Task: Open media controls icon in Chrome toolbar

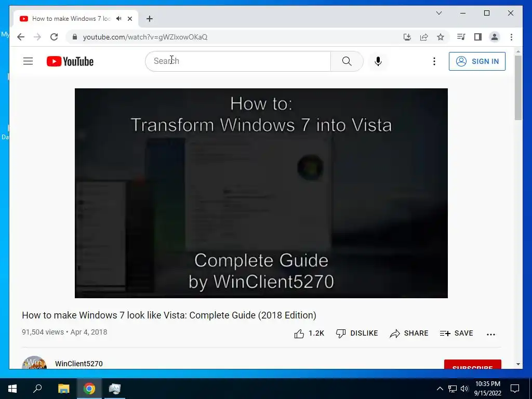Action: click(461, 37)
